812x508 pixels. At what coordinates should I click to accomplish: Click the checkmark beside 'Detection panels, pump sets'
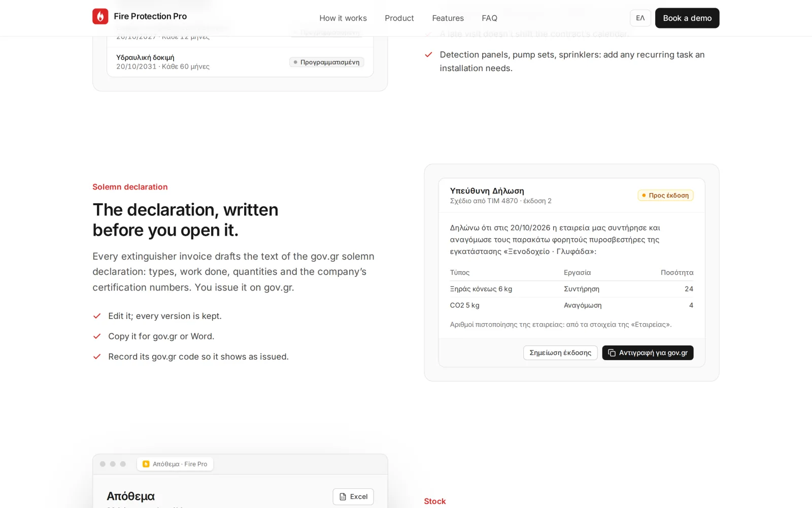(428, 54)
